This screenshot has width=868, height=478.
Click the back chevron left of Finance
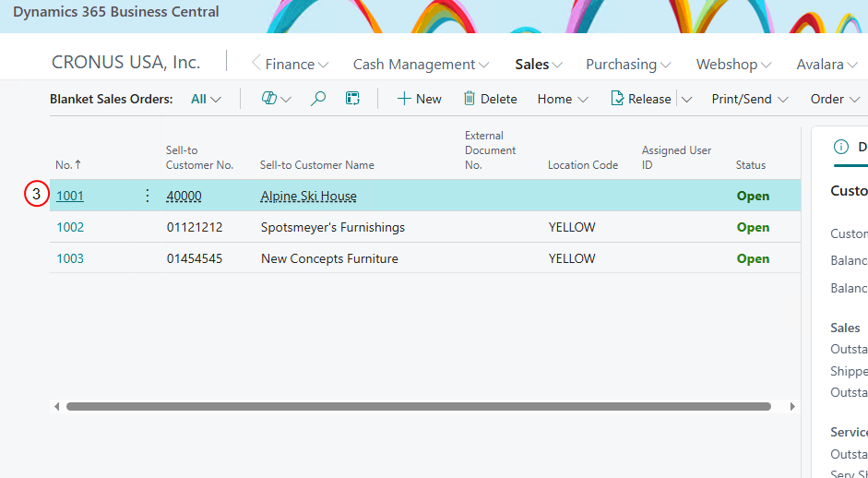[x=256, y=63]
